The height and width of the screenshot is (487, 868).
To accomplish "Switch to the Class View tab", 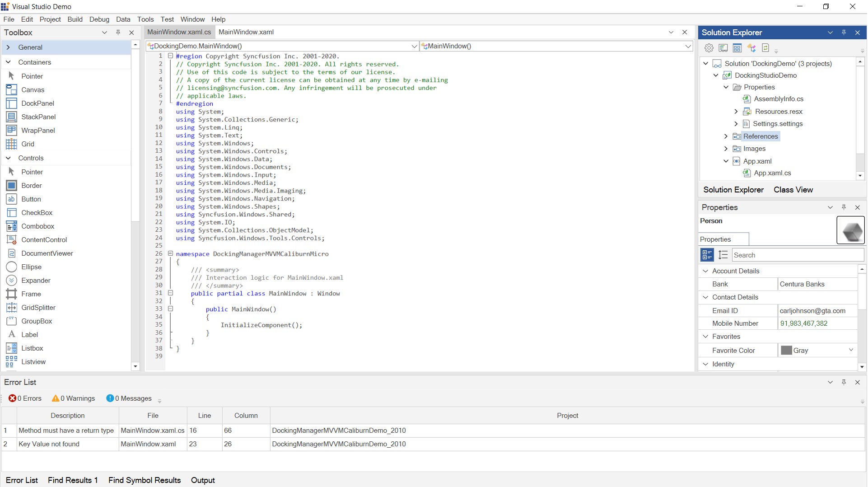I will point(793,190).
